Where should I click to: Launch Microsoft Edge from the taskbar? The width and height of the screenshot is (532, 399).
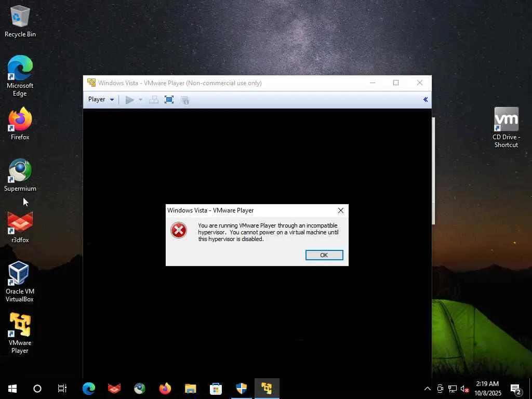[x=89, y=389]
